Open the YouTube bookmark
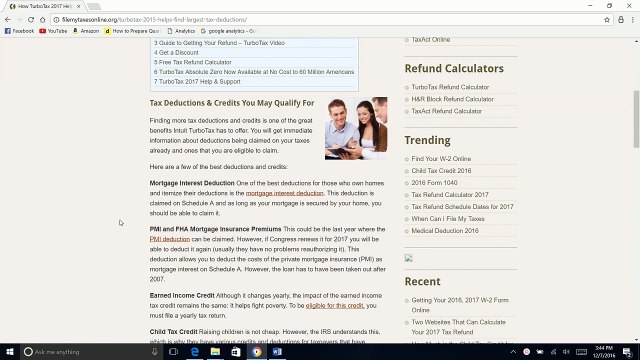Viewport: 640px width, 360px height. pyautogui.click(x=53, y=31)
